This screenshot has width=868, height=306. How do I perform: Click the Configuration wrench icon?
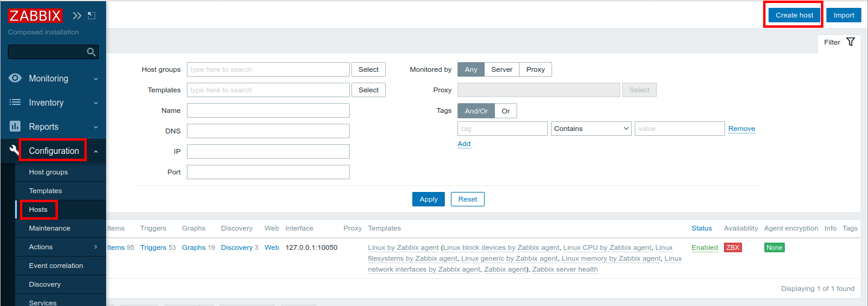pos(14,151)
